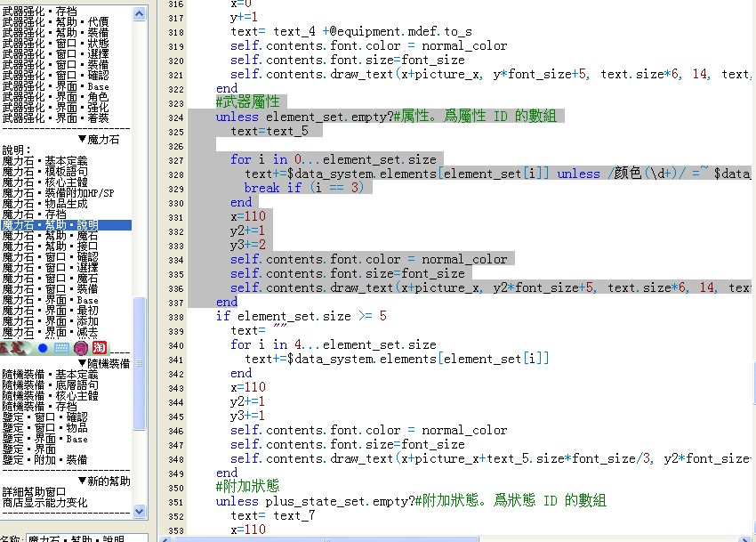Viewport: 756px width, 542px height.
Task: Click the 名称 script name input field
Action: click(87, 538)
